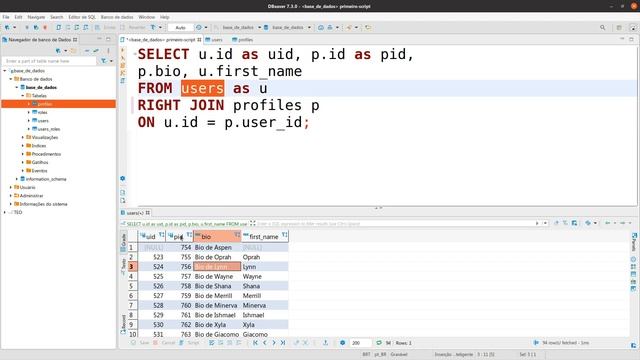Expand the users_roles table node
The width and height of the screenshot is (640, 360).
pos(29,129)
